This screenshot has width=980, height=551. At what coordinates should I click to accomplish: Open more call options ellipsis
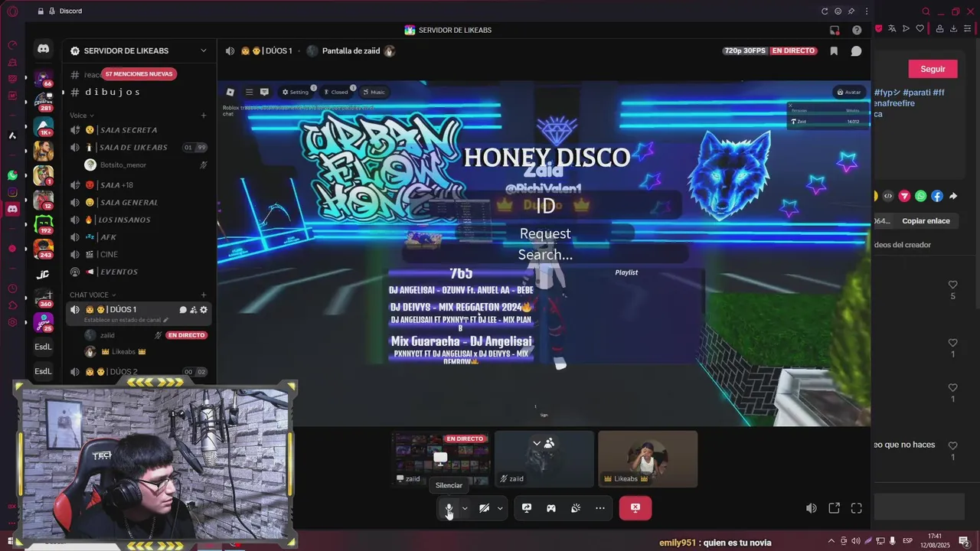pos(600,508)
